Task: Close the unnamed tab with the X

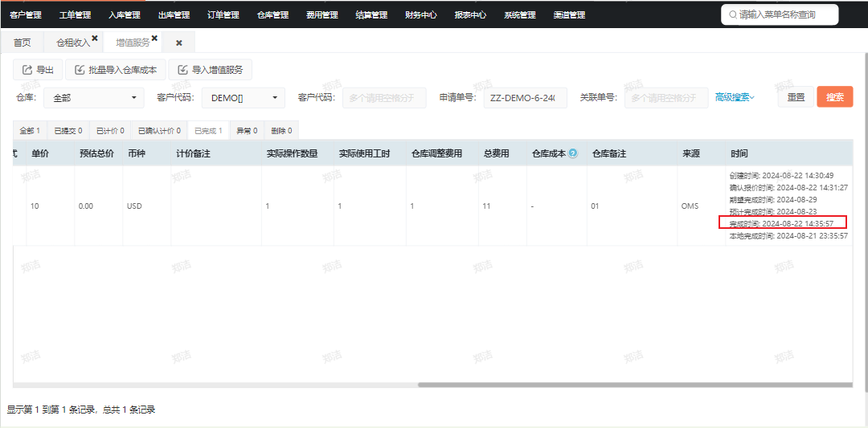Action: (x=178, y=43)
